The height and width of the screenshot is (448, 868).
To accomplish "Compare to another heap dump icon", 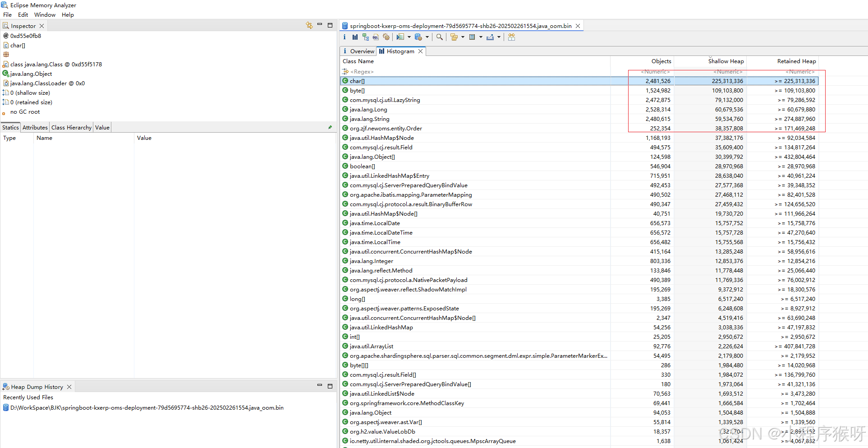I will [x=511, y=37].
